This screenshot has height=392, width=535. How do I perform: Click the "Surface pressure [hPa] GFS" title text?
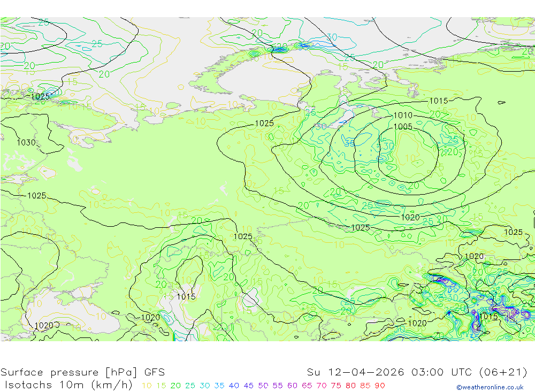[x=82, y=372]
